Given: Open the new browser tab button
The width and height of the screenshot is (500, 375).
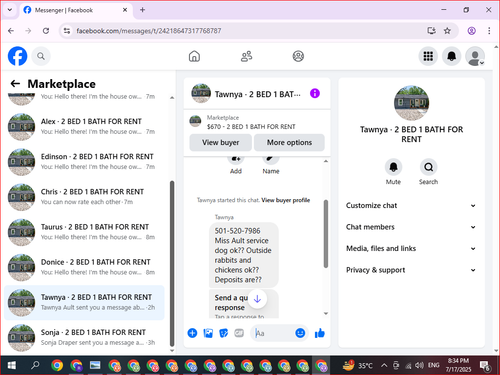Looking at the screenshot, I should pyautogui.click(x=142, y=10).
